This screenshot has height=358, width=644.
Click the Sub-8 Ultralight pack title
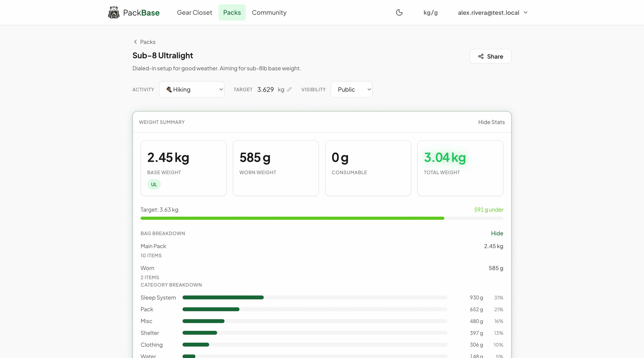tap(163, 55)
